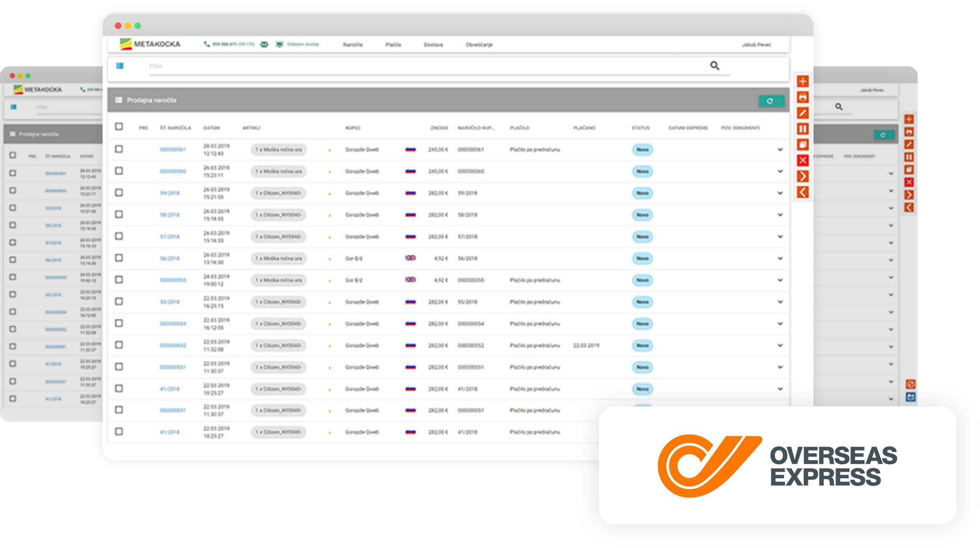980x548 pixels.
Task: Click paid date 22.03.2019 on order 000000052
Action: click(x=586, y=345)
